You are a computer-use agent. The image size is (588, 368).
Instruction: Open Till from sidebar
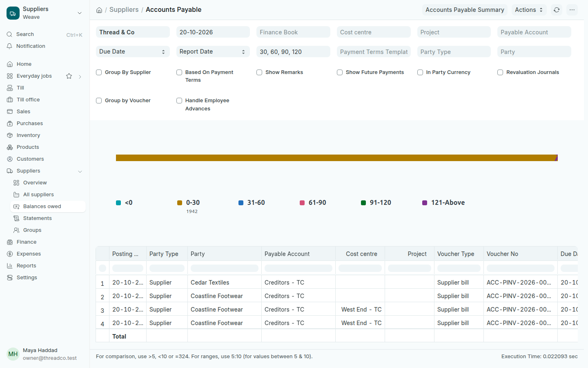tap(20, 88)
